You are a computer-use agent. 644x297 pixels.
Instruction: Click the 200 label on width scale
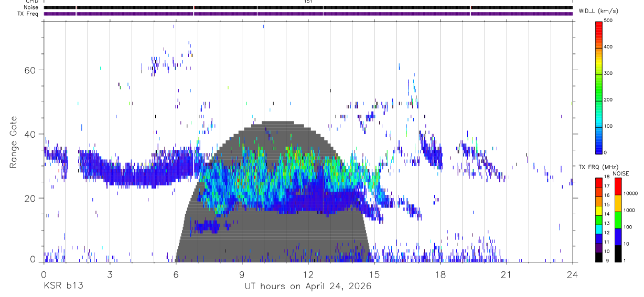coord(608,100)
